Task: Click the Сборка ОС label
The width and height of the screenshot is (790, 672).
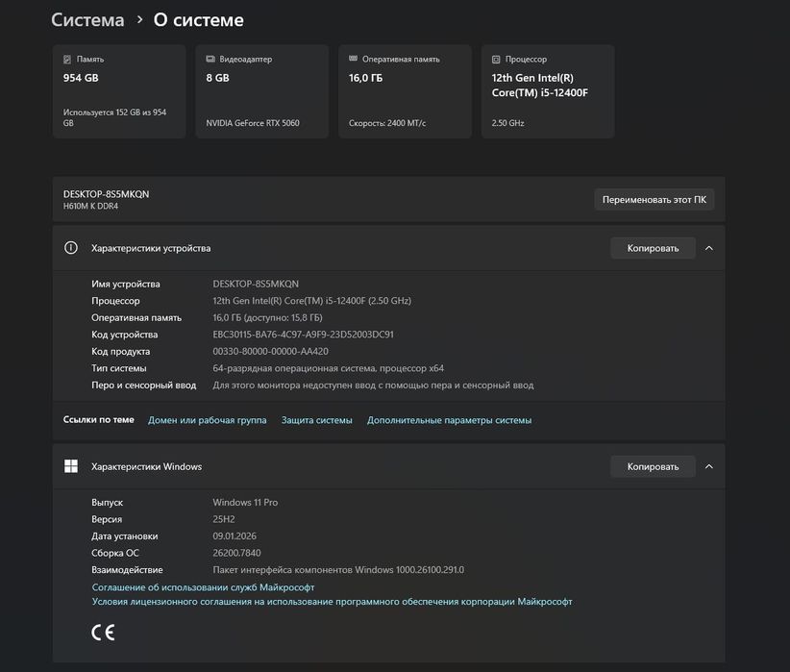Action: click(x=115, y=553)
